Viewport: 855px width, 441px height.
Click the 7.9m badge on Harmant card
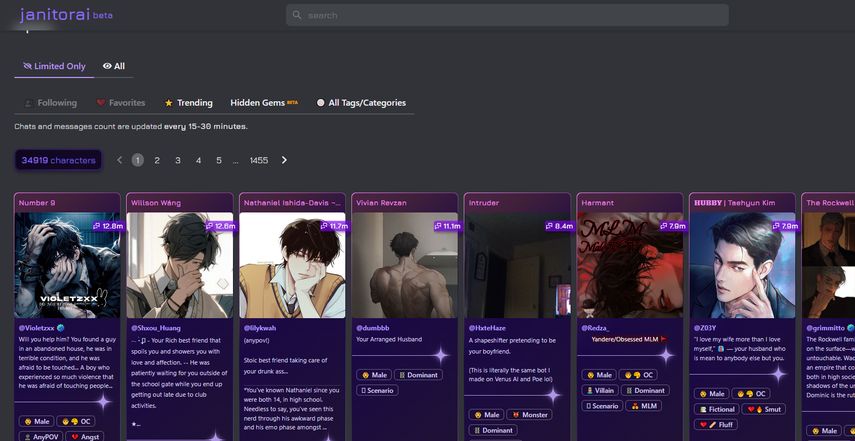pyautogui.click(x=672, y=226)
